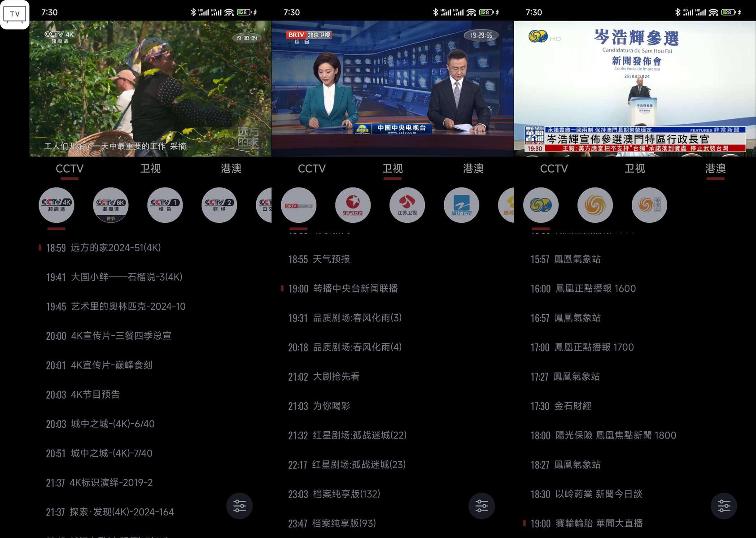This screenshot has width=756, height=538.
Task: Switch to the 江苏卫视 channel icon
Action: click(x=407, y=205)
